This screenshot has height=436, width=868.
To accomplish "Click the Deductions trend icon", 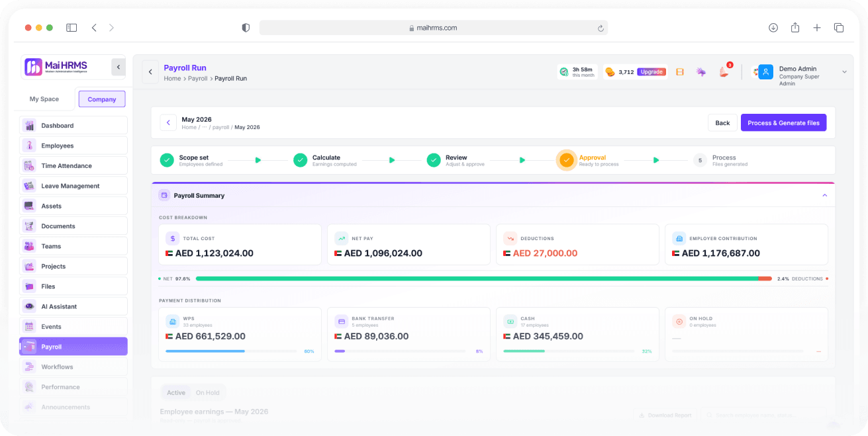I will point(510,238).
